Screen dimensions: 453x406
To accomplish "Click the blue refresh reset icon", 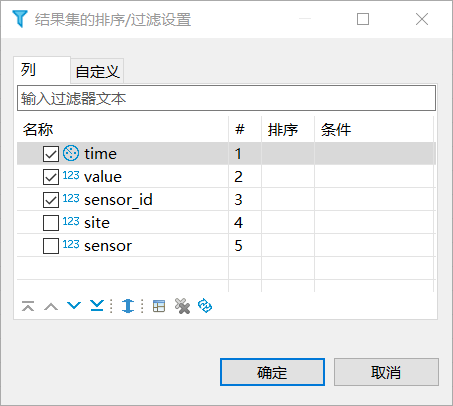I will 205,305.
